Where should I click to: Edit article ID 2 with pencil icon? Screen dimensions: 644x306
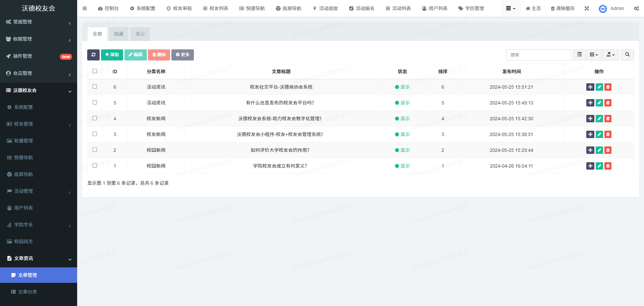(x=599, y=150)
